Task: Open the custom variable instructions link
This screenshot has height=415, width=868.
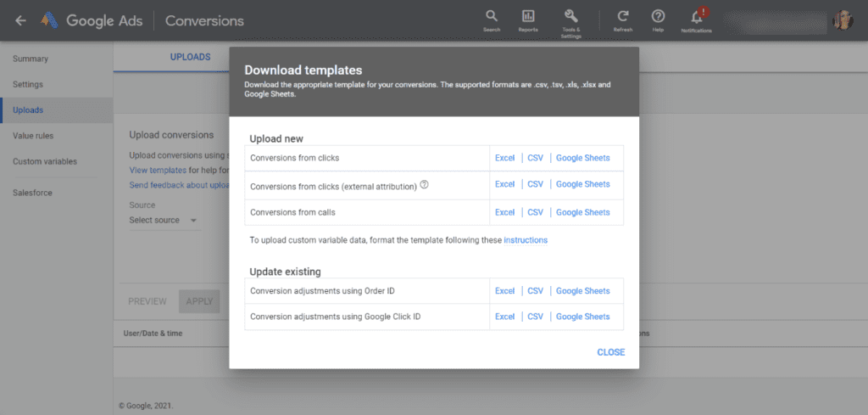Action: tap(526, 240)
